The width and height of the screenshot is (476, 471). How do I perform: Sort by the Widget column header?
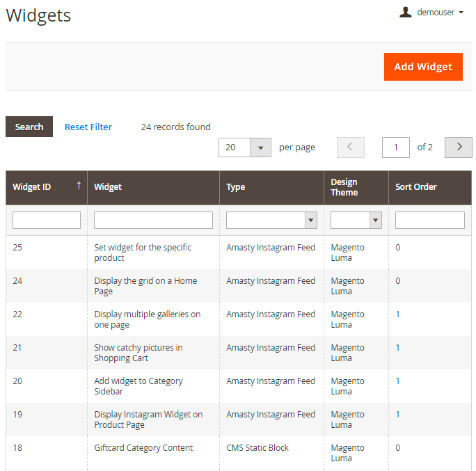coord(108,186)
